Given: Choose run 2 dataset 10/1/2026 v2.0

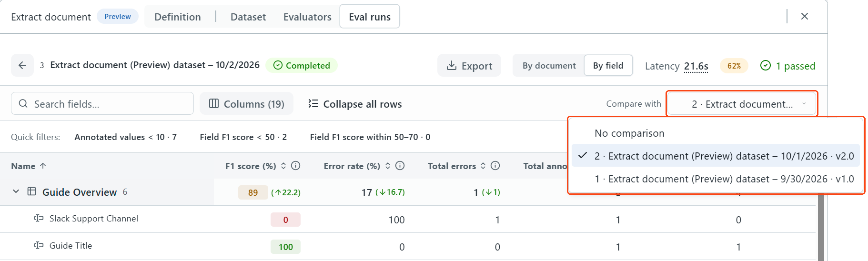Looking at the screenshot, I should point(716,156).
